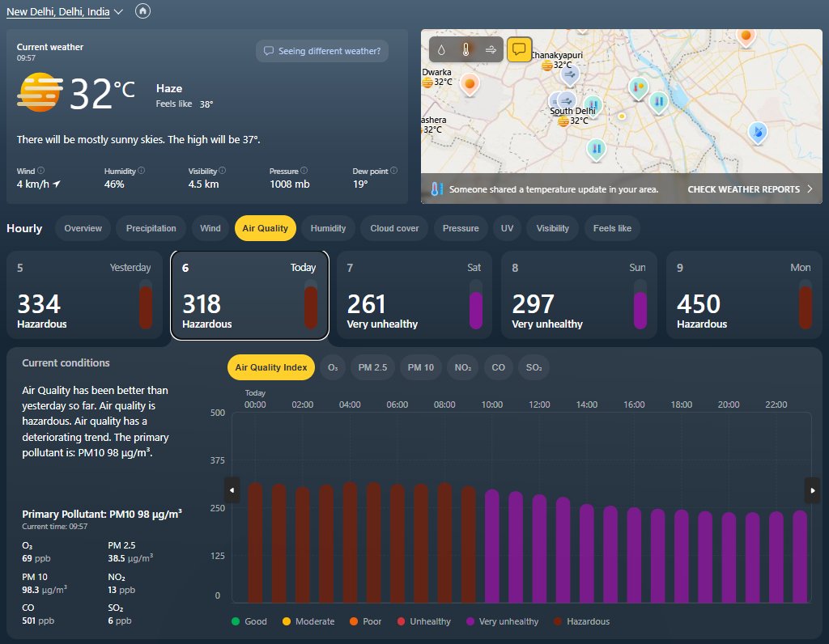Click the Hazardous dark red legend dot
Image resolution: width=829 pixels, height=644 pixels.
coord(557,621)
